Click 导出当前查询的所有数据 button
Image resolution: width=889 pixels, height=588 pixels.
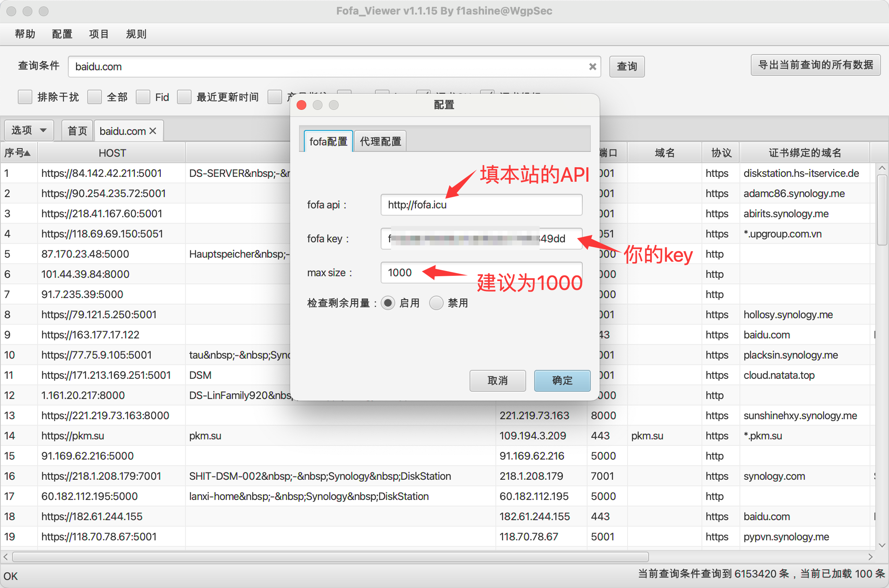tap(815, 65)
